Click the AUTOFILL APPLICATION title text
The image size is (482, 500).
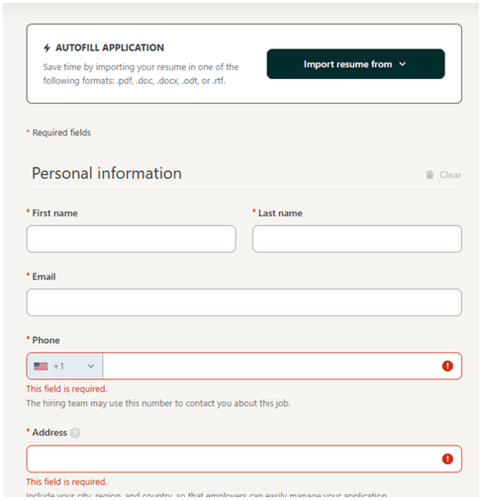(x=110, y=48)
